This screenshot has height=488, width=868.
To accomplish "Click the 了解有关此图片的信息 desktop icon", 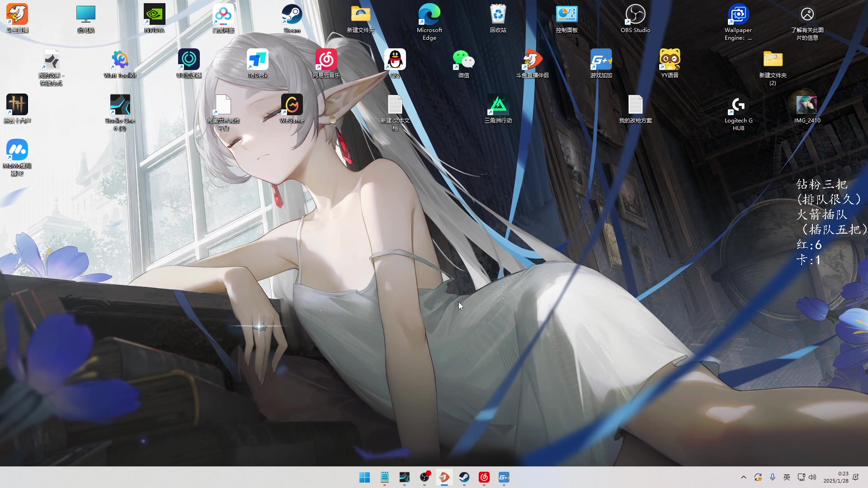I will point(807,22).
